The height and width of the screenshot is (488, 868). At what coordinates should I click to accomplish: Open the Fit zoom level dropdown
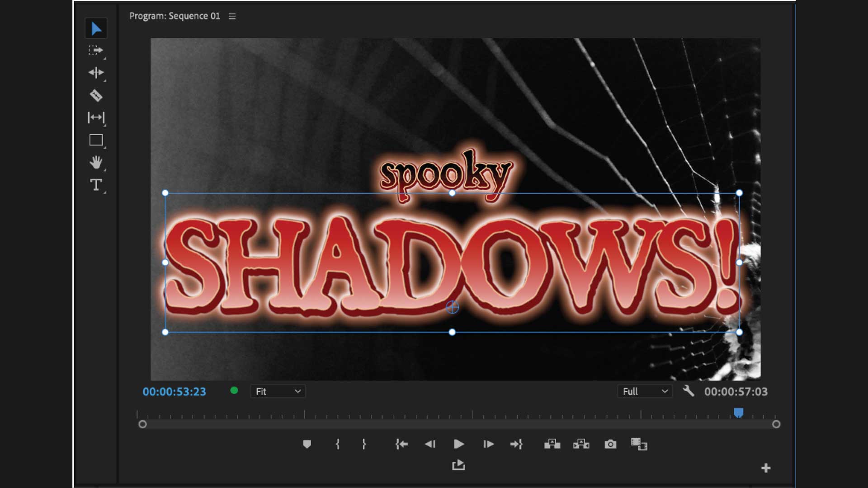(x=278, y=391)
